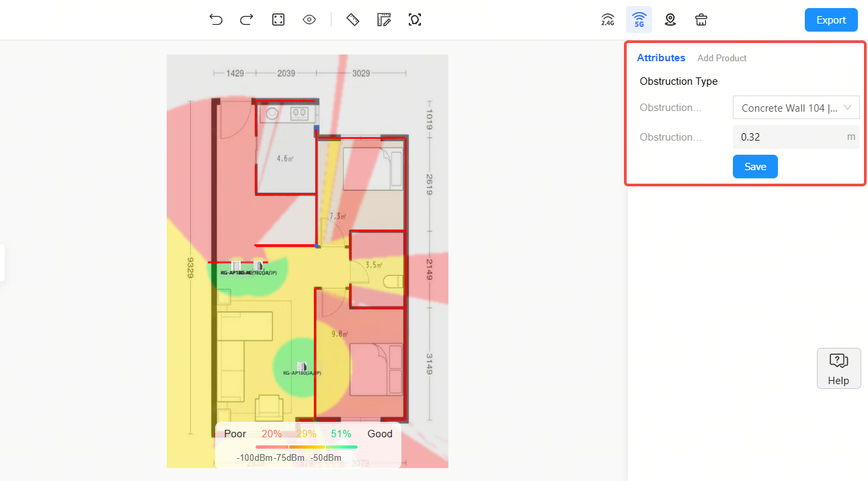Select the right access point on red wall
This screenshot has height=481, width=868.
click(x=258, y=266)
